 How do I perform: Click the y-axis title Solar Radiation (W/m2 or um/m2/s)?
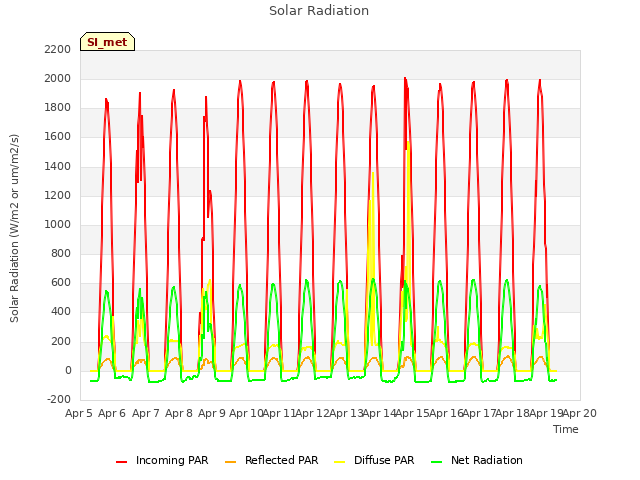14,228
